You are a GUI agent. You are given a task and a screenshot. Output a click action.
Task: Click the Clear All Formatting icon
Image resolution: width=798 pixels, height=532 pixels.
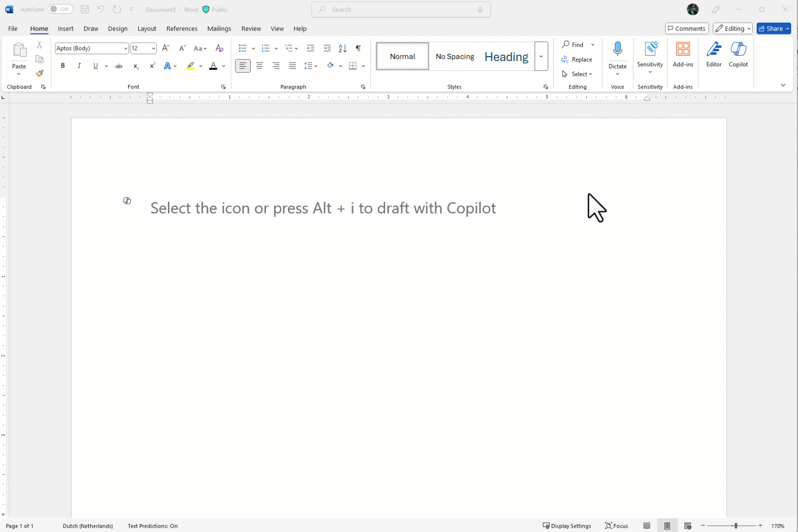220,48
